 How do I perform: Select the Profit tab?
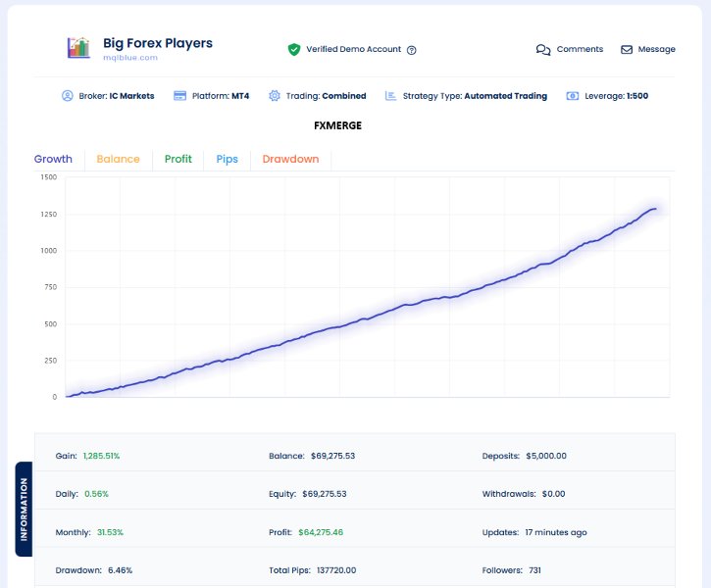(x=178, y=159)
